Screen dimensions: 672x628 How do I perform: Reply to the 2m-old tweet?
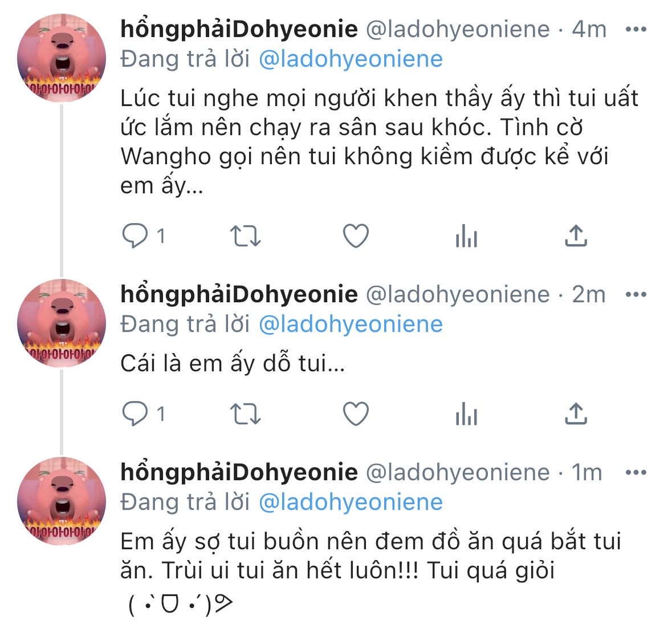[x=135, y=414]
